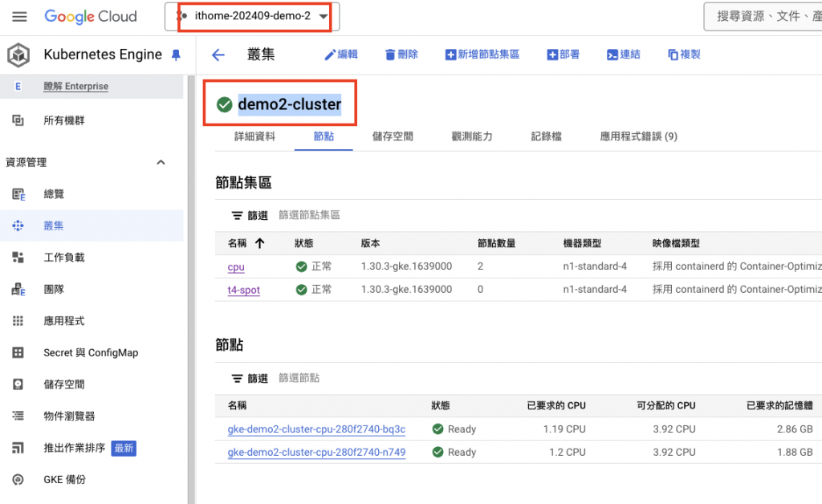The width and height of the screenshot is (822, 504).
Task: Open the t4-spot node pool link
Action: pos(244,290)
